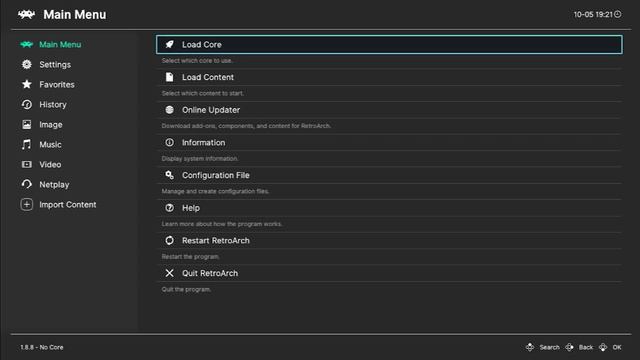This screenshot has width=640, height=360.
Task: Click the Configuration File gears icon
Action: tap(169, 175)
